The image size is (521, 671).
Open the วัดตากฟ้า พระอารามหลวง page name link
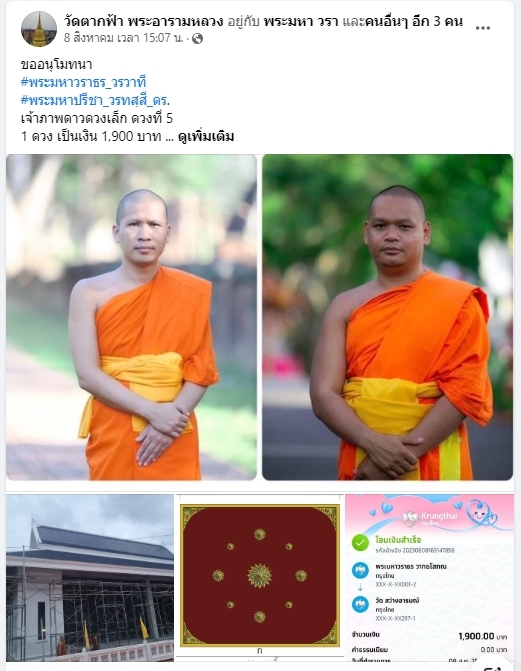pyautogui.click(x=144, y=21)
